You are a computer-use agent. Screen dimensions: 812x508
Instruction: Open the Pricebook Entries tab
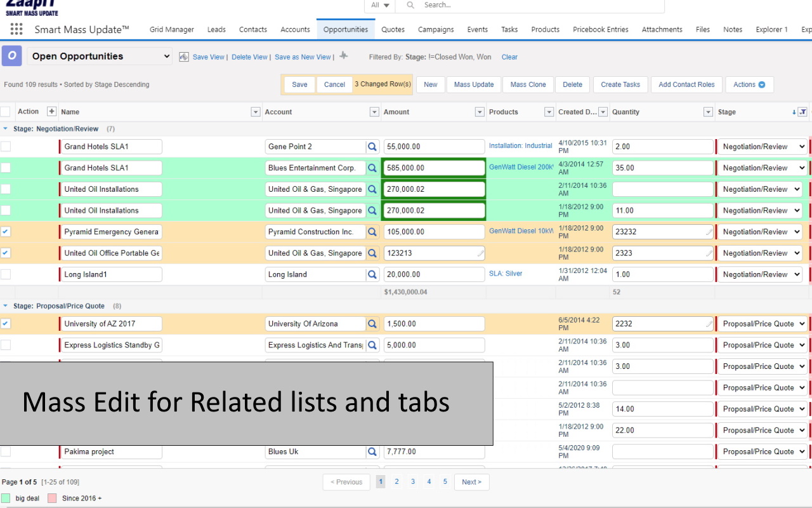pyautogui.click(x=601, y=29)
